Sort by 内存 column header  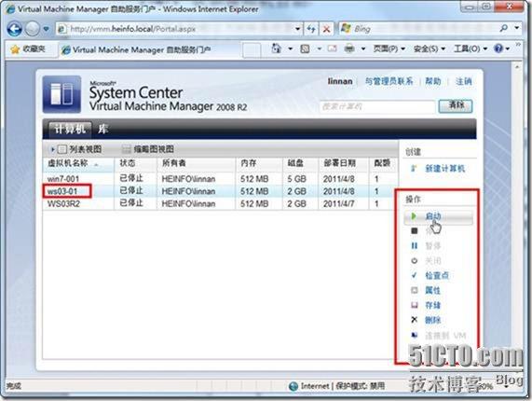point(259,163)
